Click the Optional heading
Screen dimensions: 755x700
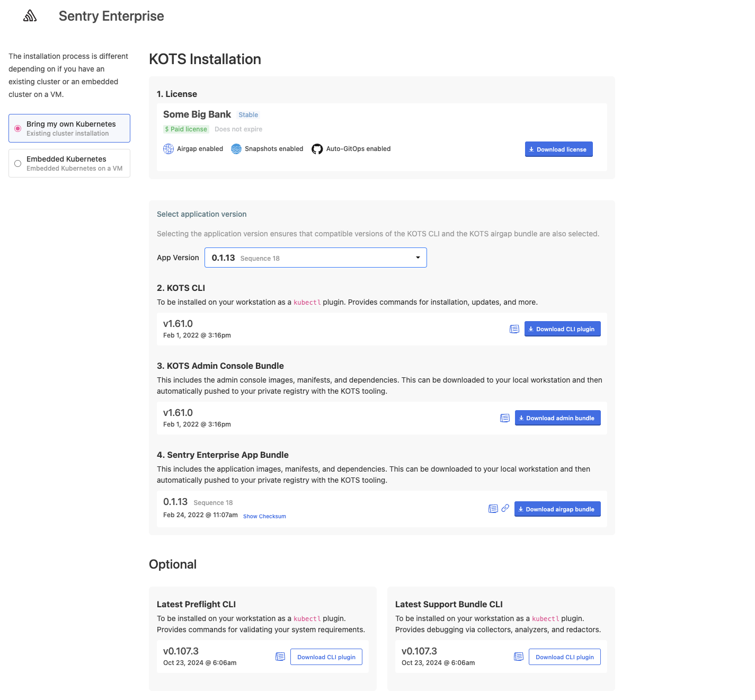[173, 564]
